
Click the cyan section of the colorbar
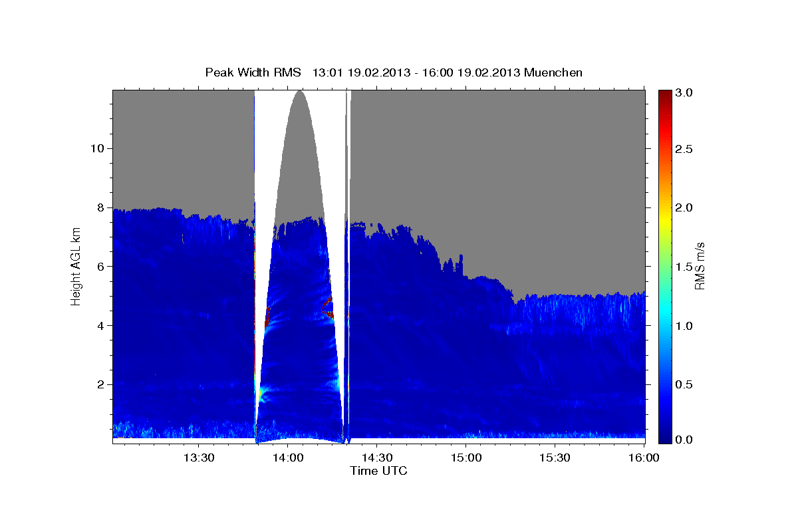[664, 309]
